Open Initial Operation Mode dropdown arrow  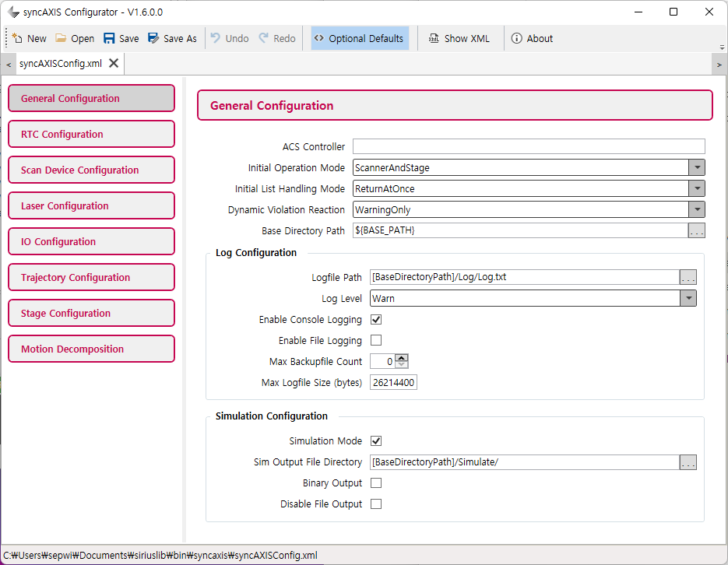click(x=697, y=167)
